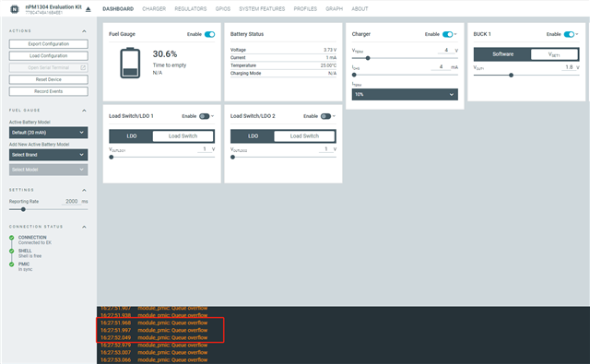Open the ABOUT tab

[360, 8]
